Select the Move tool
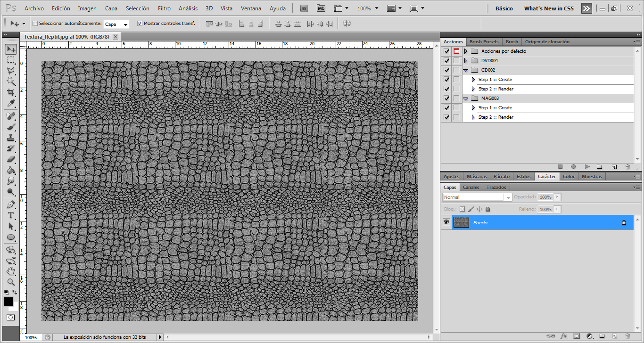The image size is (644, 343). (11, 49)
